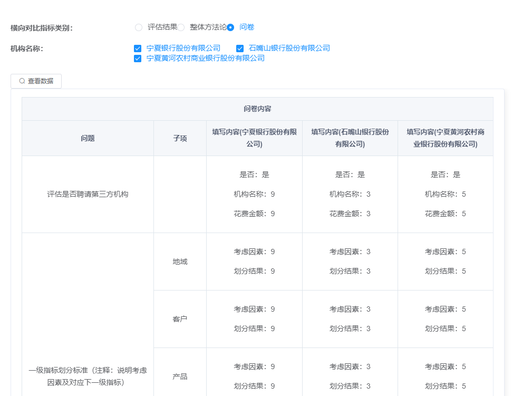Click 划分结果：5 in 客户 row

[x=446, y=329]
